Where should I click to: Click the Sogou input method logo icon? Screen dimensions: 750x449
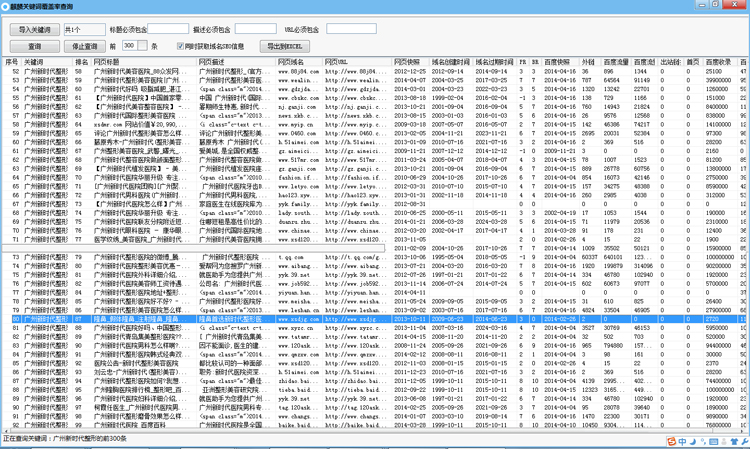672,441
